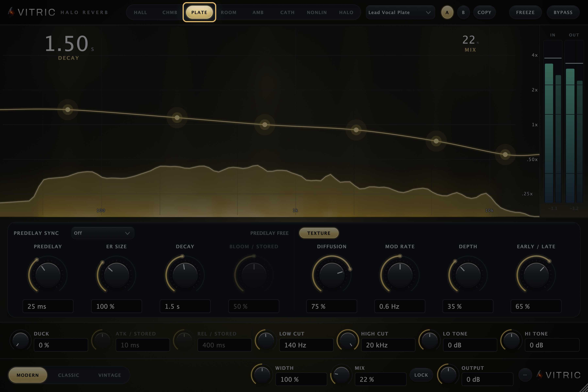Screen dimensions: 588x392
Task: Click the 140 Hz low cut field
Action: click(x=306, y=345)
